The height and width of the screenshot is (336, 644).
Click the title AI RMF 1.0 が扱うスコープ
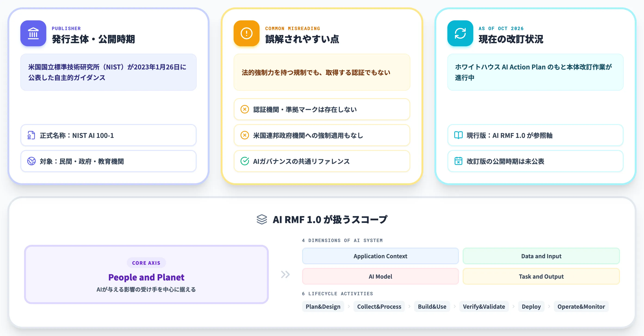pos(330,220)
